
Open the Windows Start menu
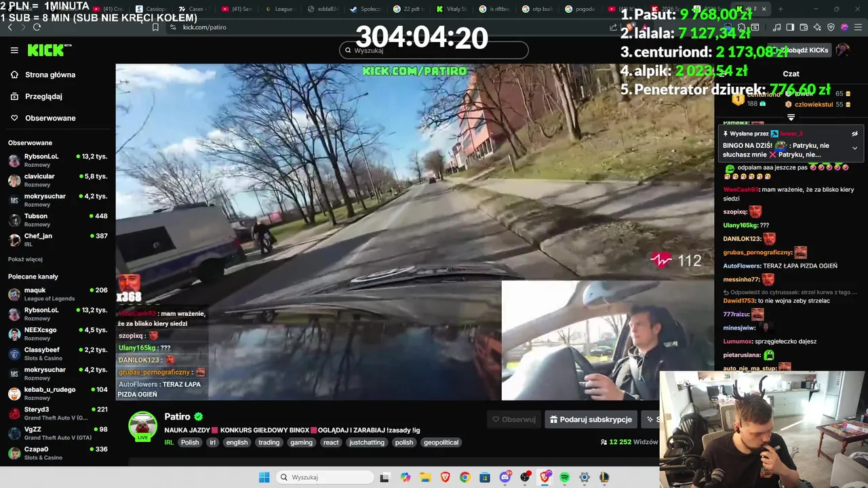pyautogui.click(x=264, y=477)
